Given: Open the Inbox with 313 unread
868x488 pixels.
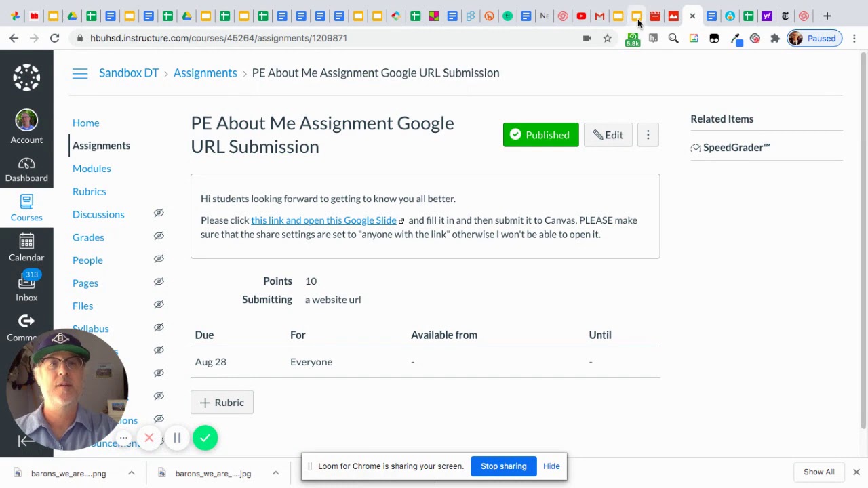Looking at the screenshot, I should [x=26, y=287].
